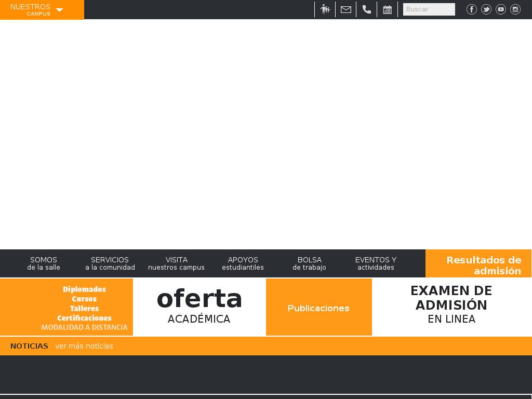Click the family/community people icon

pos(325,9)
